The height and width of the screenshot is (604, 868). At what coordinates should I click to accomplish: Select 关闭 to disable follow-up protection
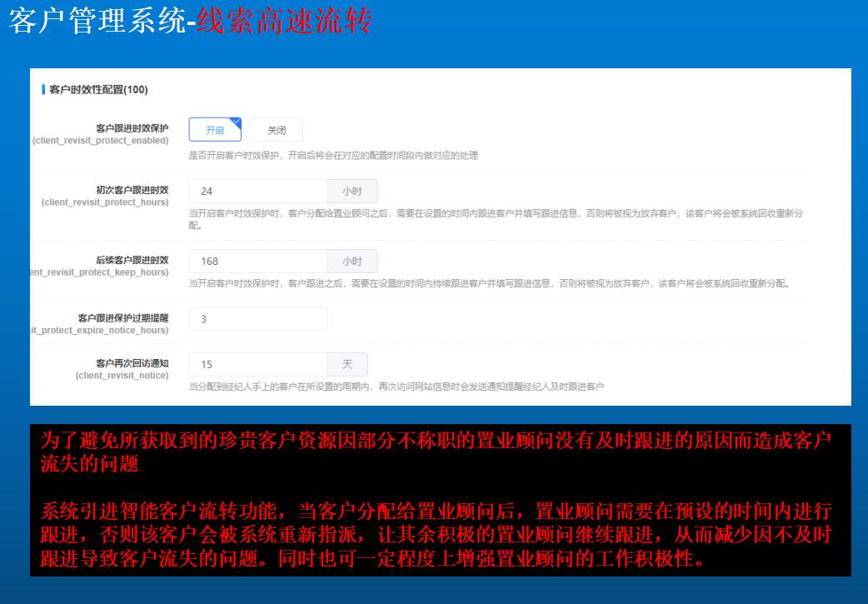tap(277, 130)
